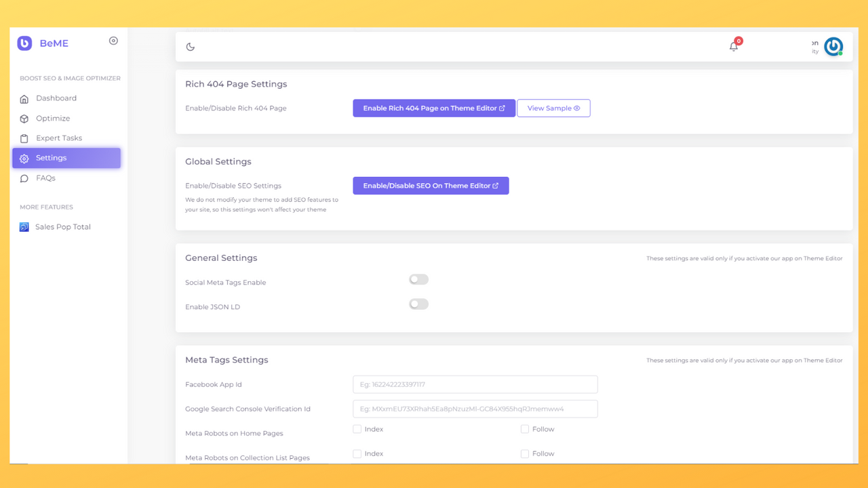Click Enable Rich 404 Page on Theme Editor
The image size is (868, 488).
pyautogui.click(x=434, y=108)
